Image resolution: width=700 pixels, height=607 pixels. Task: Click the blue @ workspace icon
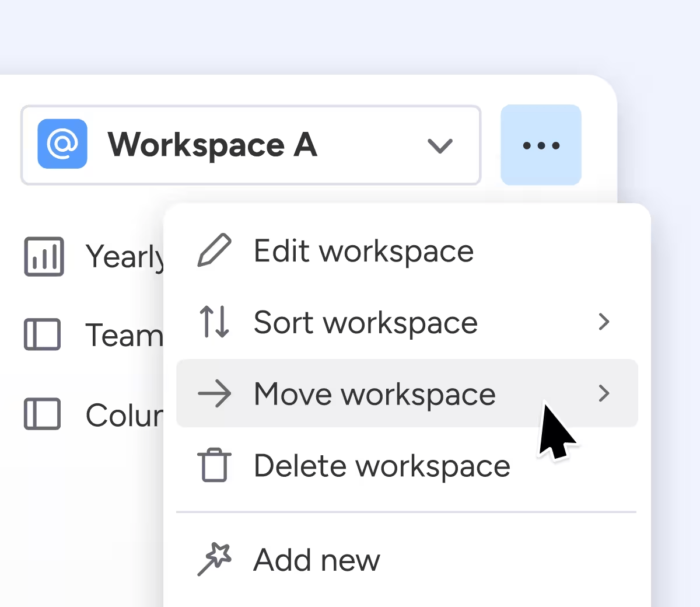click(x=62, y=144)
